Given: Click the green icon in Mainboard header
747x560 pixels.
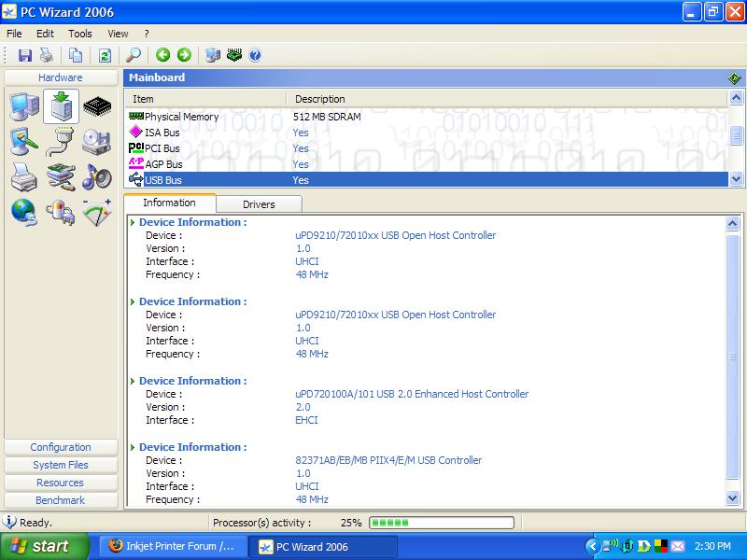Looking at the screenshot, I should 734,78.
